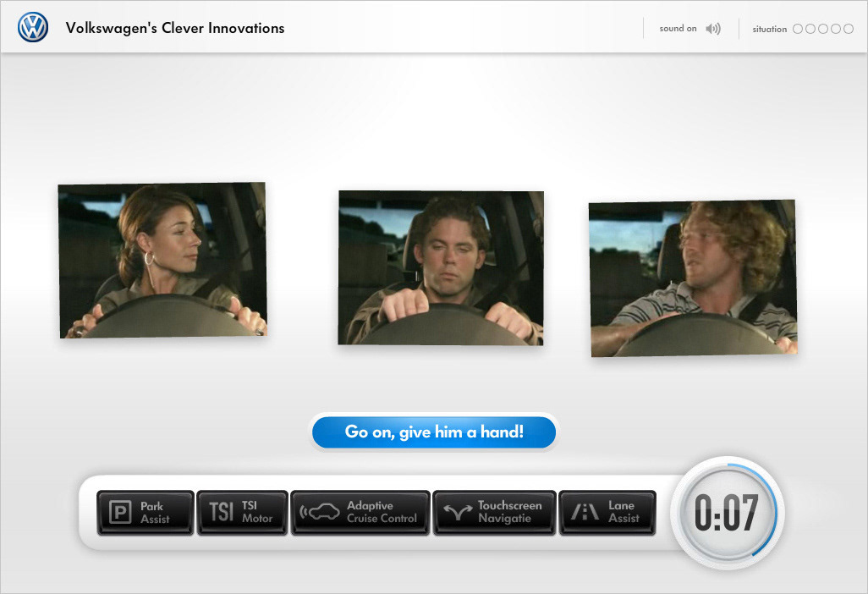Click the road lane icon
The height and width of the screenshot is (594, 868).
[585, 512]
